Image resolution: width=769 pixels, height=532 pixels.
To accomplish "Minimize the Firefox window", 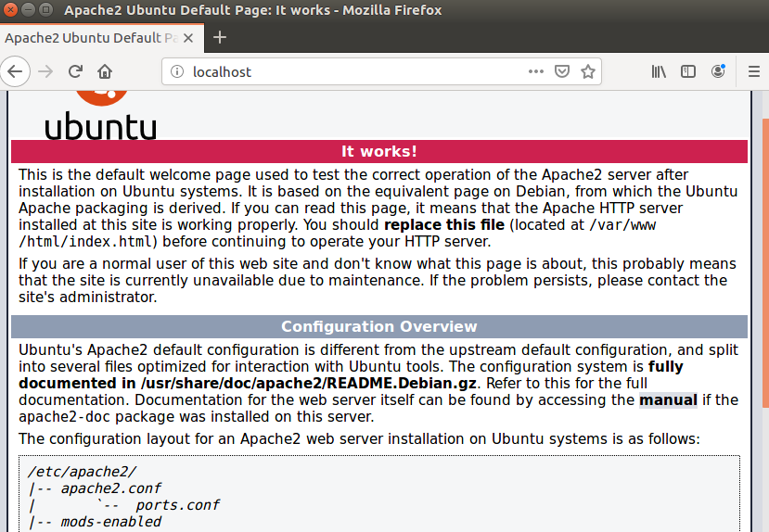I will click(x=28, y=9).
